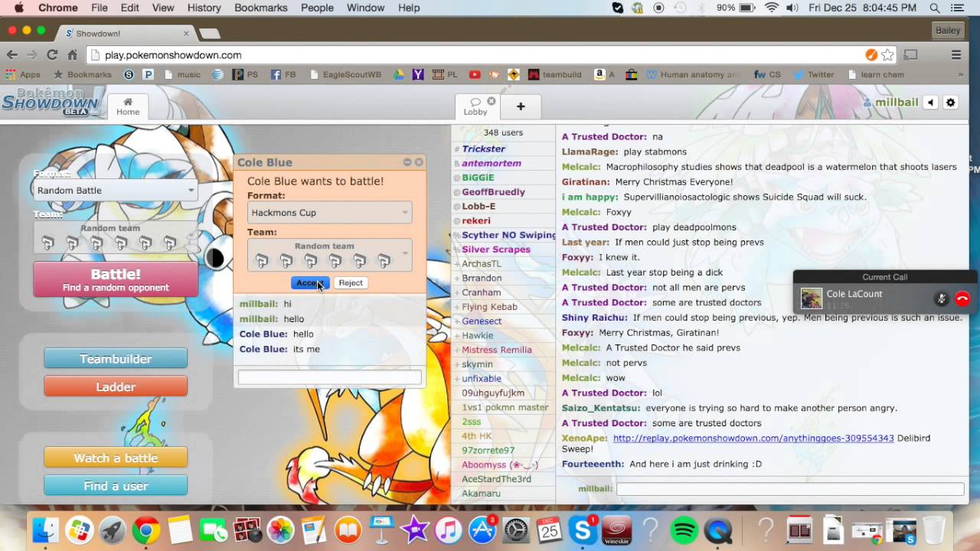Click Wi-Fi status icon in menu bar

[772, 8]
